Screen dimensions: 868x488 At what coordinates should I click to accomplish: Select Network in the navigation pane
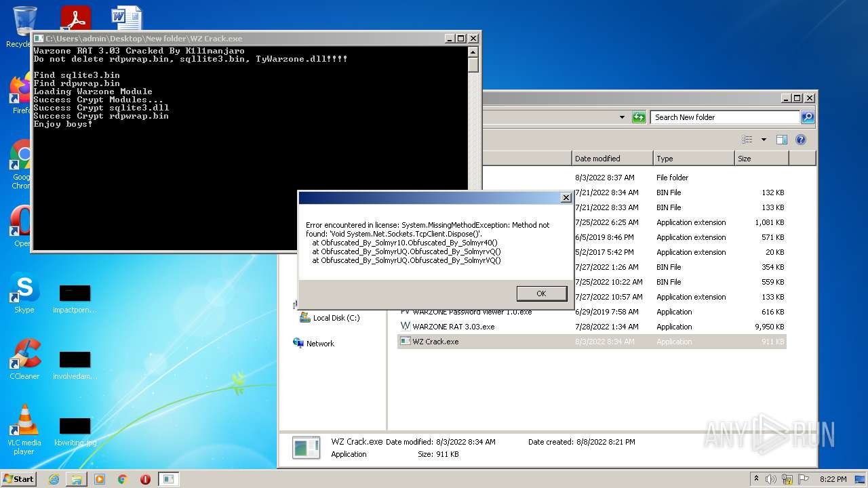tap(313, 344)
